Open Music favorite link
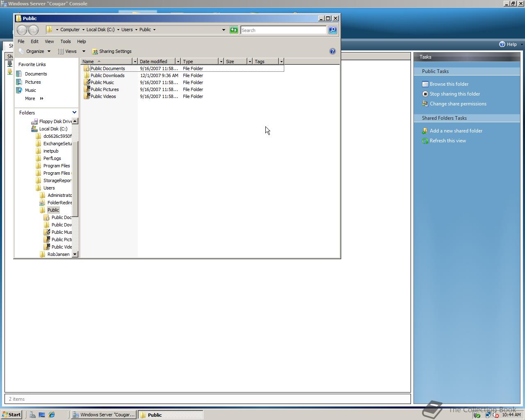 coord(30,90)
